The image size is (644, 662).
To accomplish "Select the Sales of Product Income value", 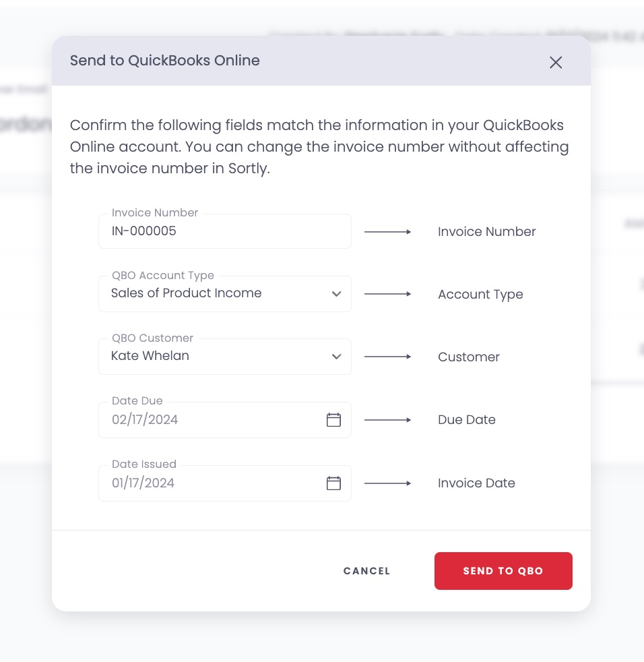I will [186, 293].
